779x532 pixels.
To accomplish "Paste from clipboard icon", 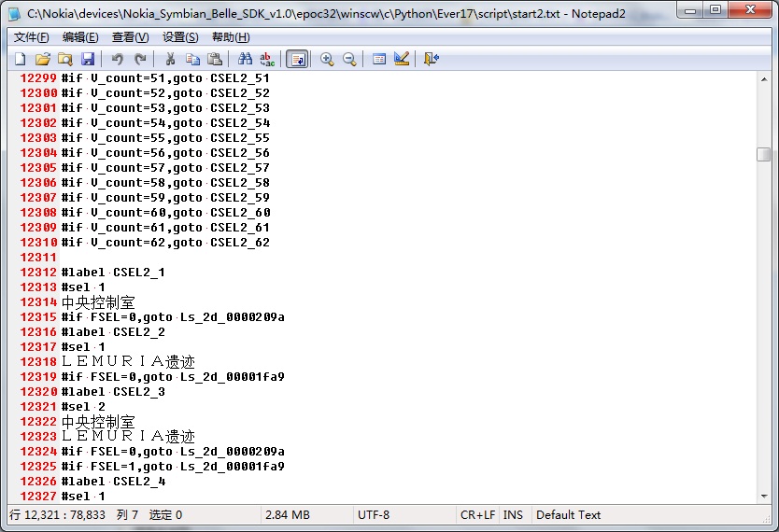I will pos(215,59).
